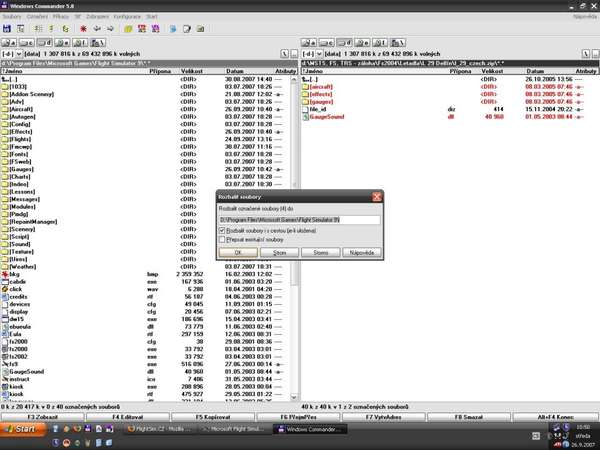Click left panel scrollbar down arrow

coord(294,397)
